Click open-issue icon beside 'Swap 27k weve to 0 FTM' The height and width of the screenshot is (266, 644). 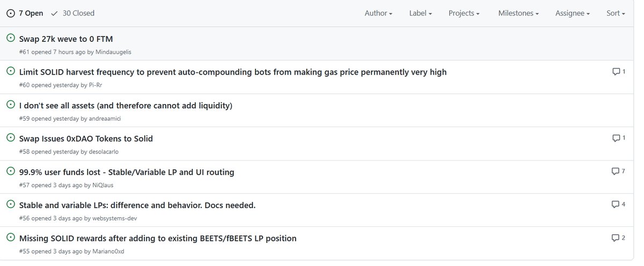10,38
